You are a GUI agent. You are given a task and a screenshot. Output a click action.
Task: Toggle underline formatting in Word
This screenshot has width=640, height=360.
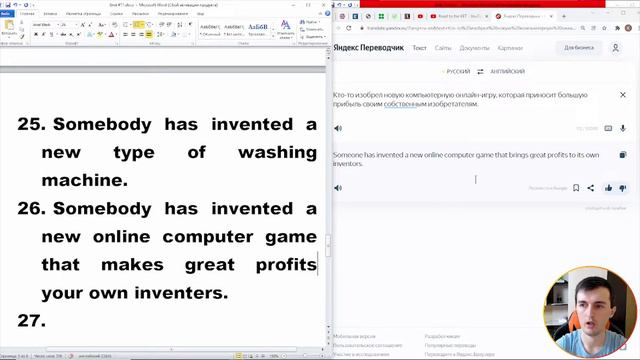tap(51, 35)
